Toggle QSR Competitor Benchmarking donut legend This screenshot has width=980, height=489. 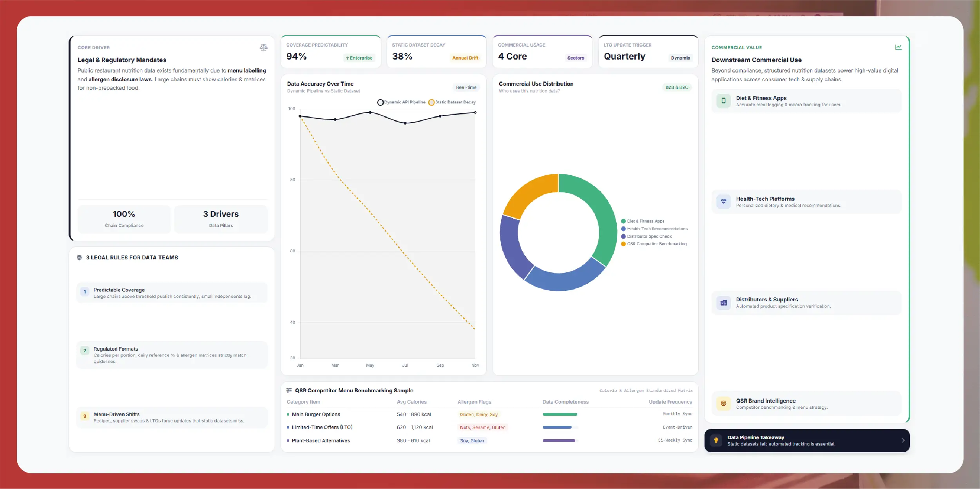point(654,244)
